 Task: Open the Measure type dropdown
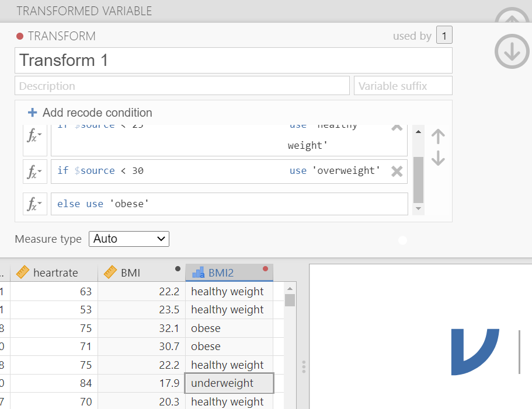128,239
